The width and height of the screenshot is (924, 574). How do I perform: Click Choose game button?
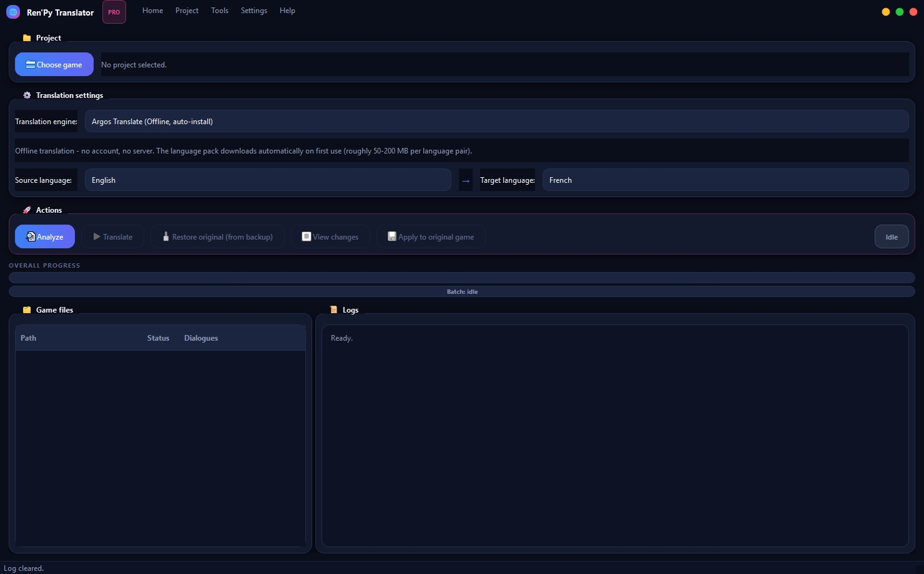click(54, 64)
